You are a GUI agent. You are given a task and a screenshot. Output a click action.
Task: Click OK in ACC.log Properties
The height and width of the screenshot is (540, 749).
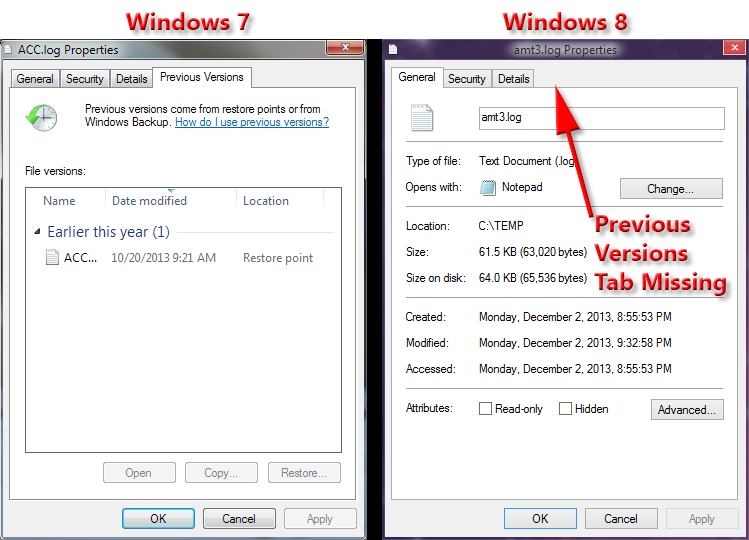[x=158, y=518]
